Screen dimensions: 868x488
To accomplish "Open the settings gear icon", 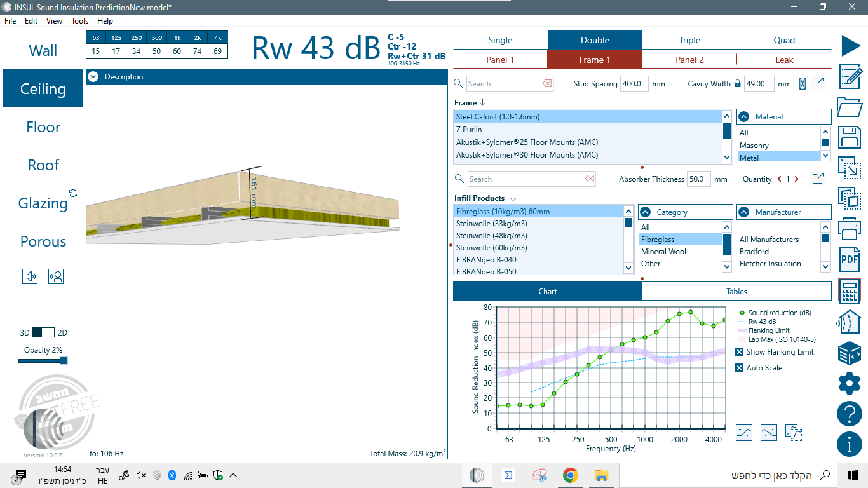I will coord(850,383).
